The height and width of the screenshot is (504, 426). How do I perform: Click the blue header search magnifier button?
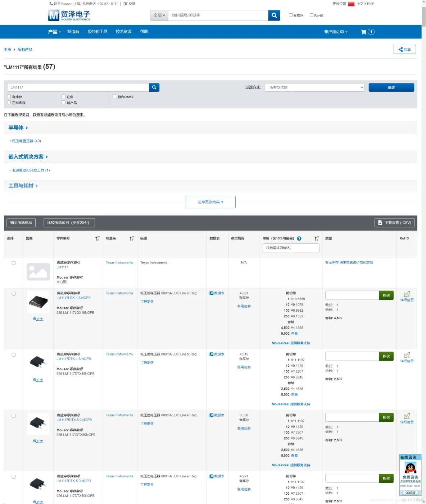click(x=274, y=15)
